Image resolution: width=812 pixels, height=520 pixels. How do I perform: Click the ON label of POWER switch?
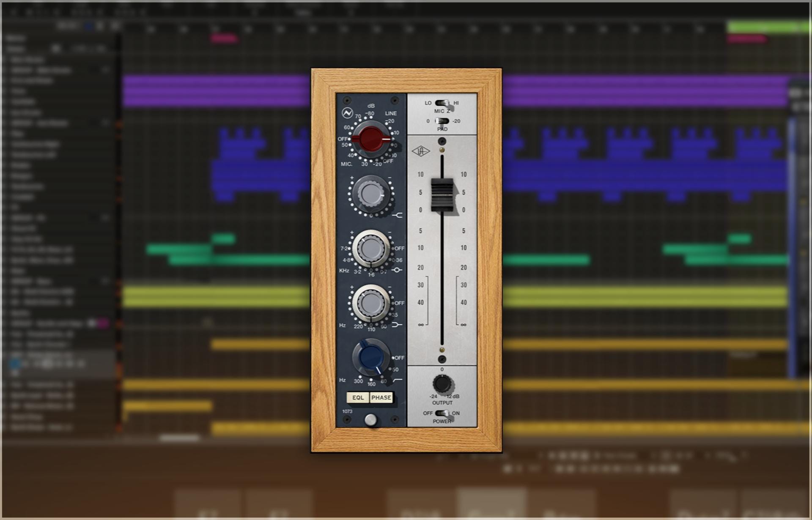coord(456,413)
